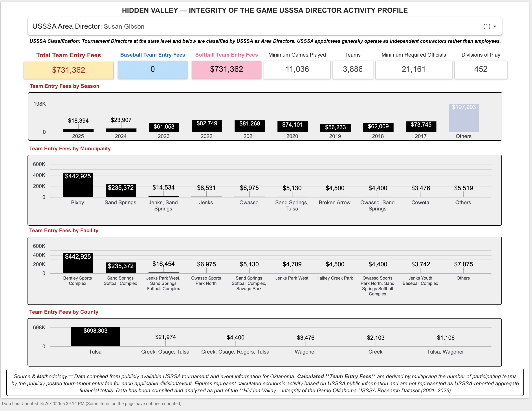
Task: Click the "Team Entry Fees by Season" heading
Action: (x=64, y=86)
